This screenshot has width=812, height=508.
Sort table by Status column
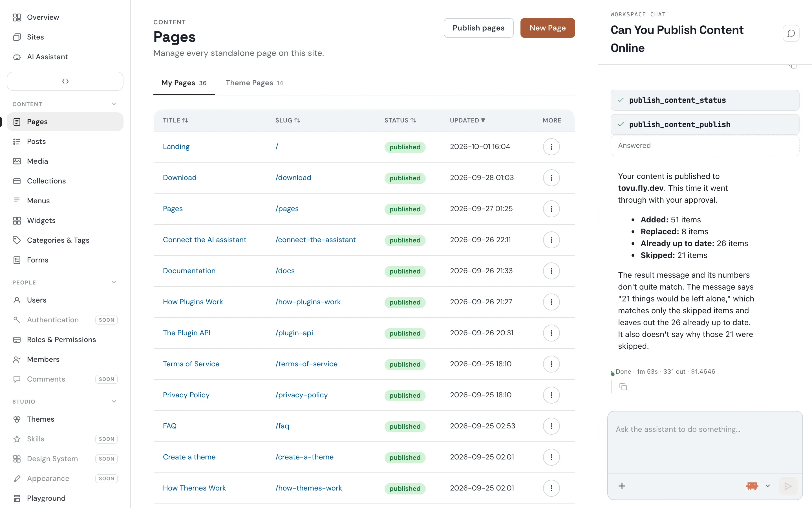[400, 120]
